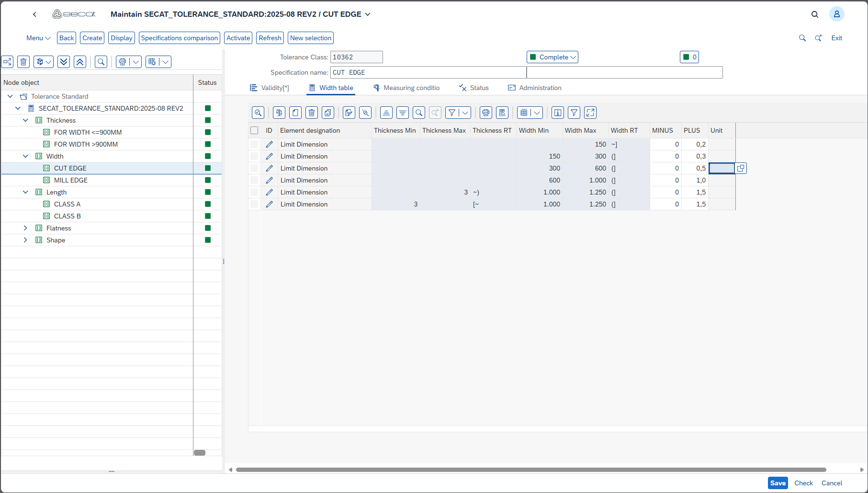Select the last Limit Dimension row checkbox
The image size is (868, 493).
254,204
